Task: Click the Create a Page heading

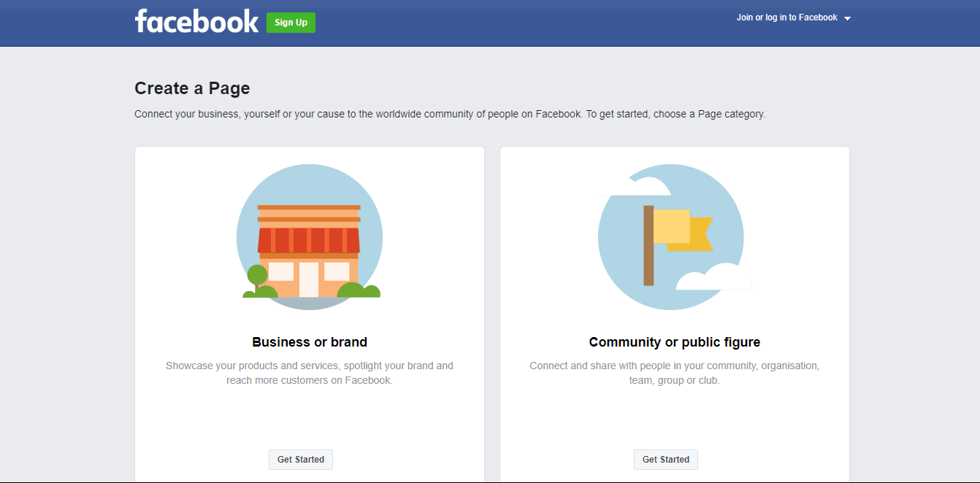Action: point(192,88)
